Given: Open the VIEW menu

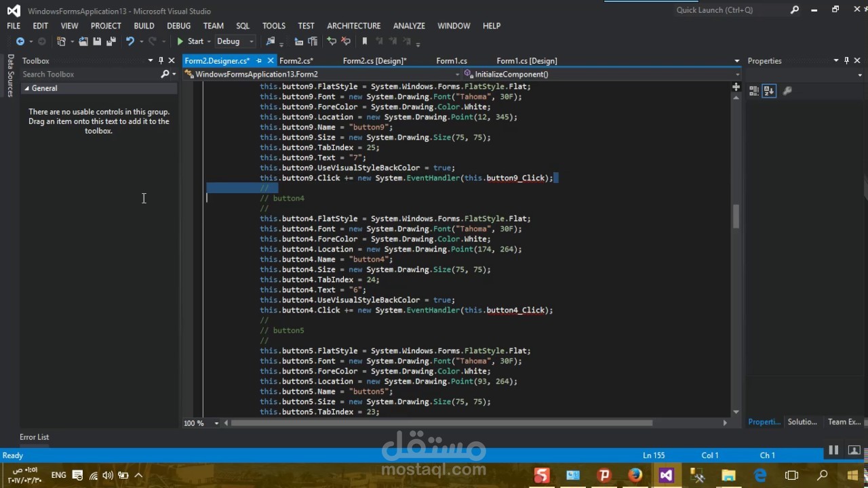Looking at the screenshot, I should pos(69,26).
